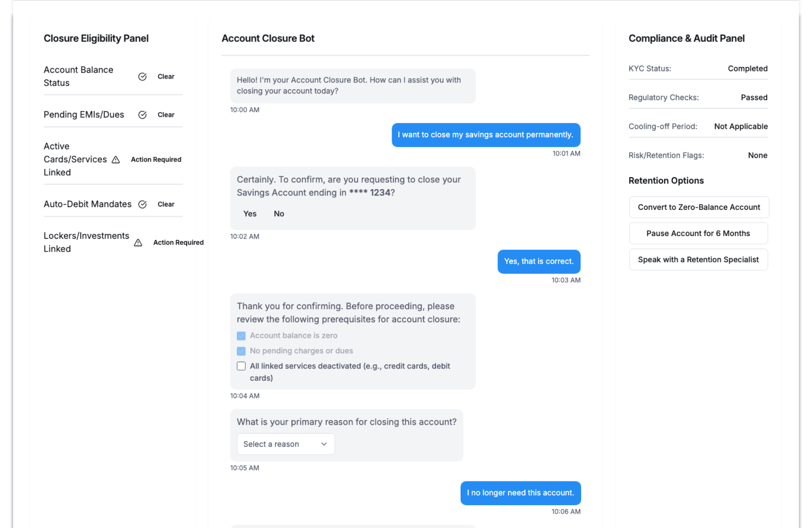
Task: Click the chevron arrow in reason selector
Action: click(324, 444)
